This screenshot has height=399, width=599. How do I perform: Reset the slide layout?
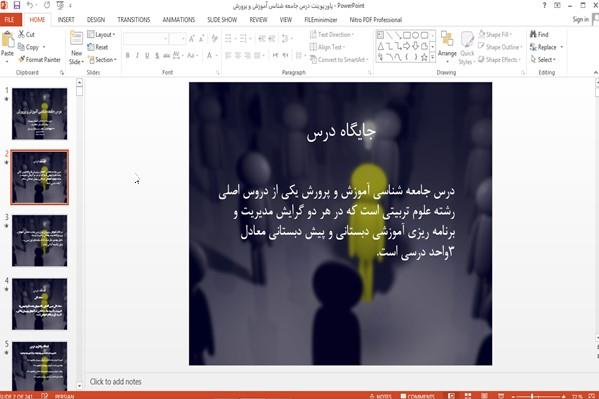(98, 47)
